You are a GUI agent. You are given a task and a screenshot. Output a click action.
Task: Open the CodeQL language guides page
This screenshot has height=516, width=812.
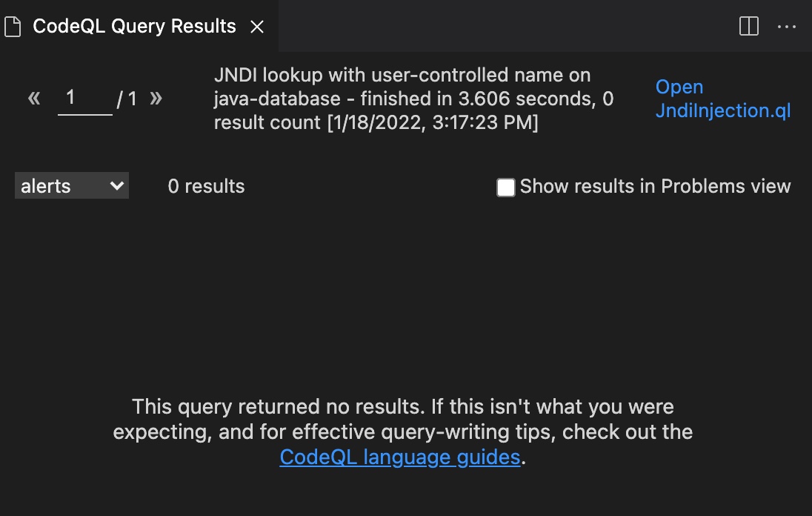(399, 457)
